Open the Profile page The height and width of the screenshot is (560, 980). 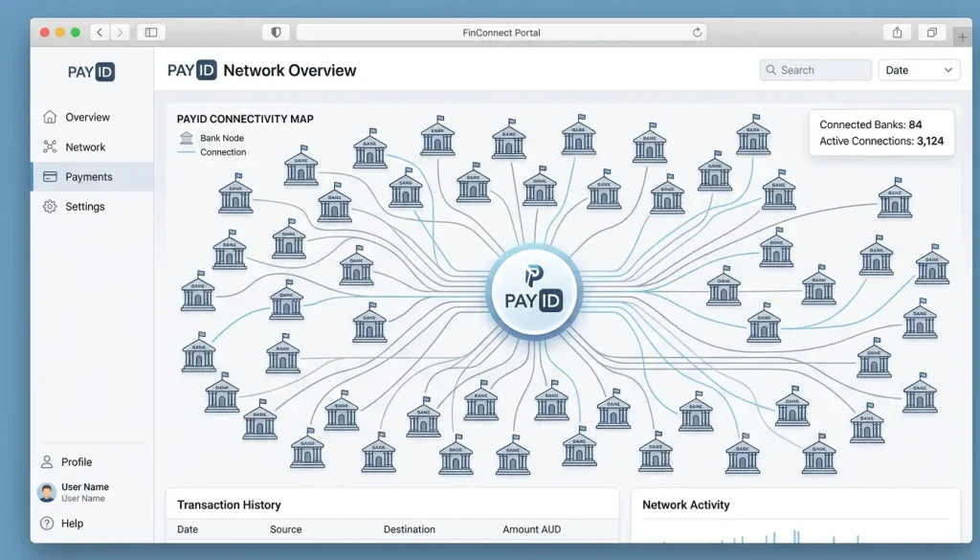[x=77, y=461]
